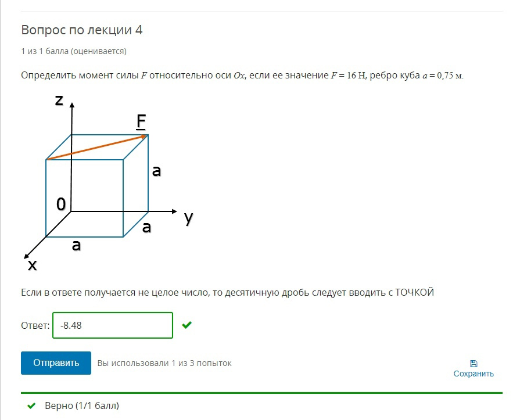Image resolution: width=520 pixels, height=420 pixels.
Task: Click the problem statement starting with Определить момент силы
Action: [x=242, y=76]
